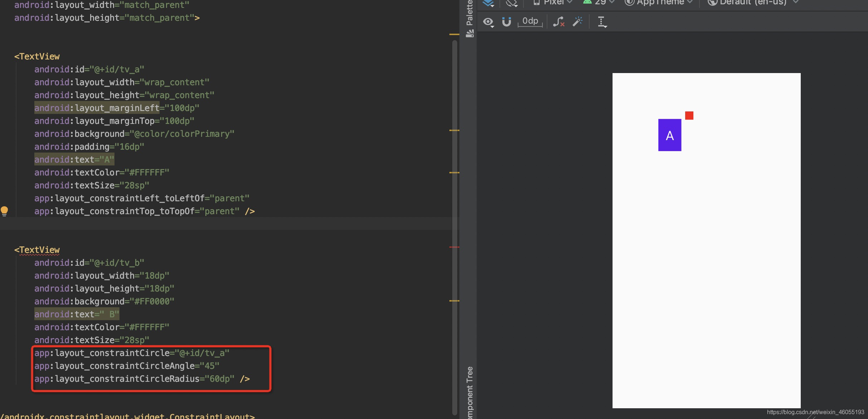Click layout_constraintCircleAngle="45" line

pos(127,366)
